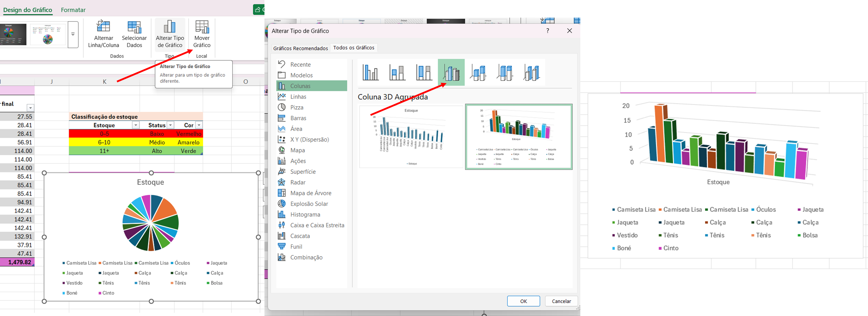Open the Status column filter dropdown
868x316 pixels.
[x=170, y=125]
